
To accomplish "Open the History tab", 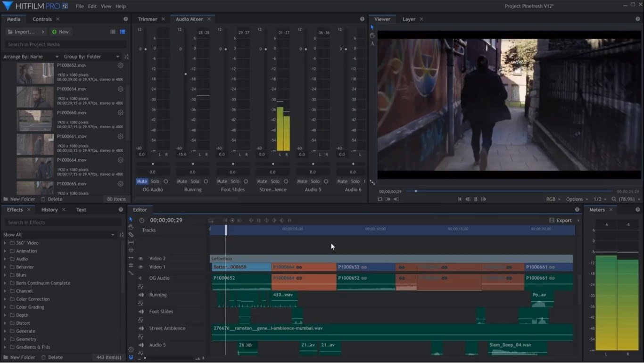I will pos(50,210).
